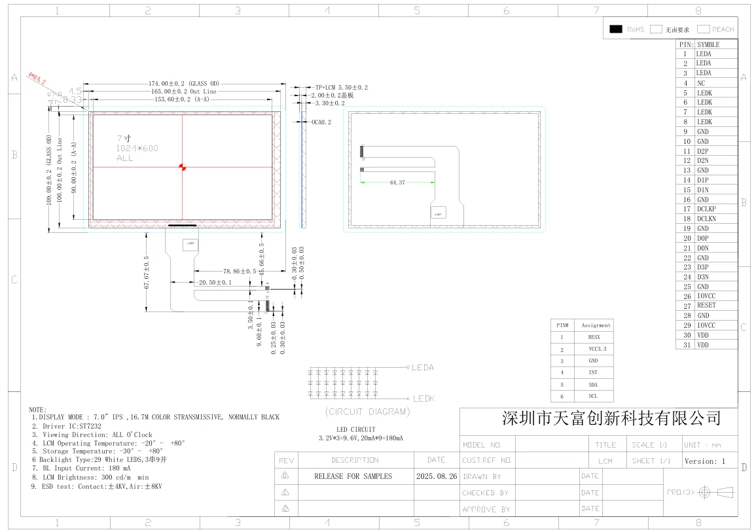The width and height of the screenshot is (756, 532).
Task: Click the LEDA terminal circle in LED circuit
Action: (408, 367)
